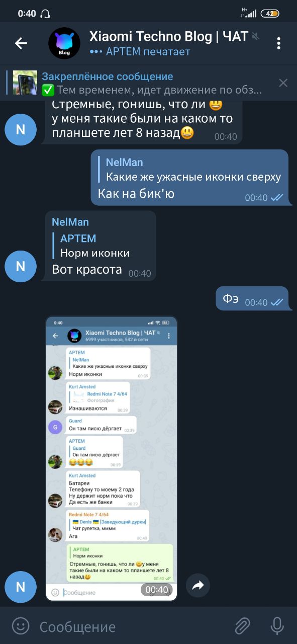
Task: Tap NelMan avatar beside the screenshot
Action: (x=21, y=587)
